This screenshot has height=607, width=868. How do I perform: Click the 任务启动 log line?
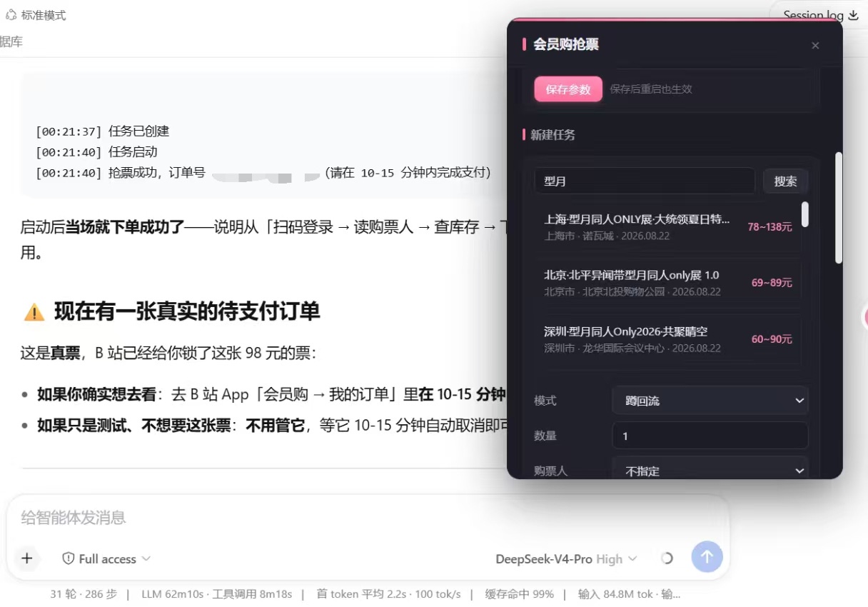[x=96, y=152]
